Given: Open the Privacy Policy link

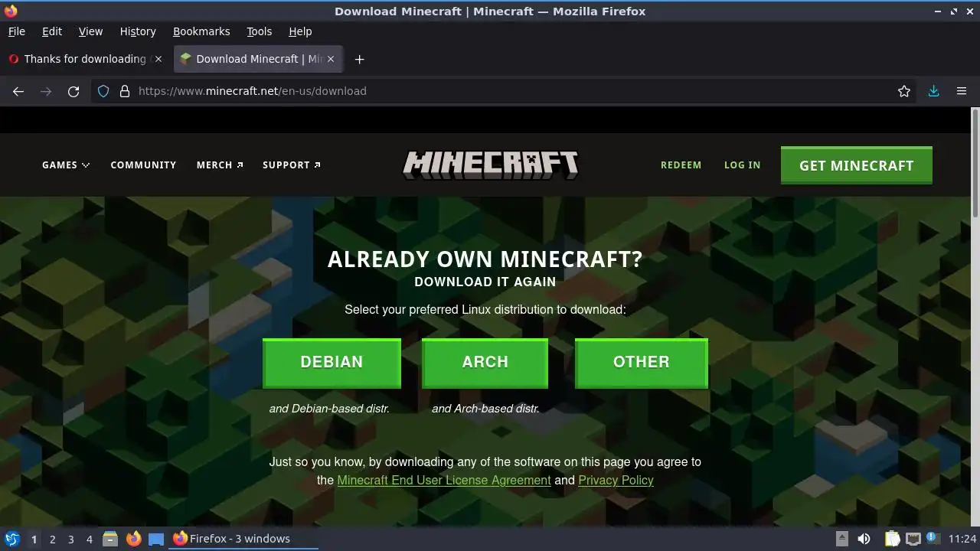Looking at the screenshot, I should click(x=616, y=481).
